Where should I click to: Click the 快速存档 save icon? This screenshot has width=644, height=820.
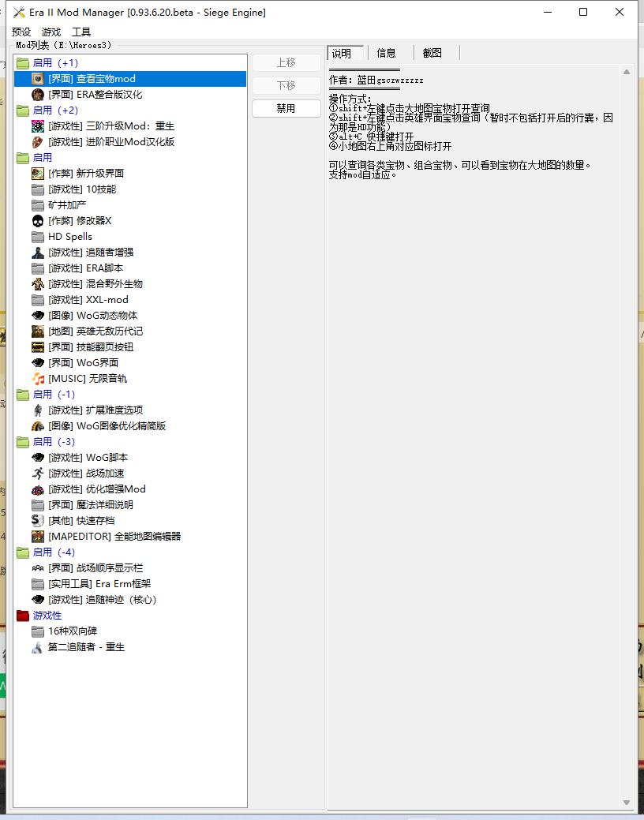click(x=38, y=520)
